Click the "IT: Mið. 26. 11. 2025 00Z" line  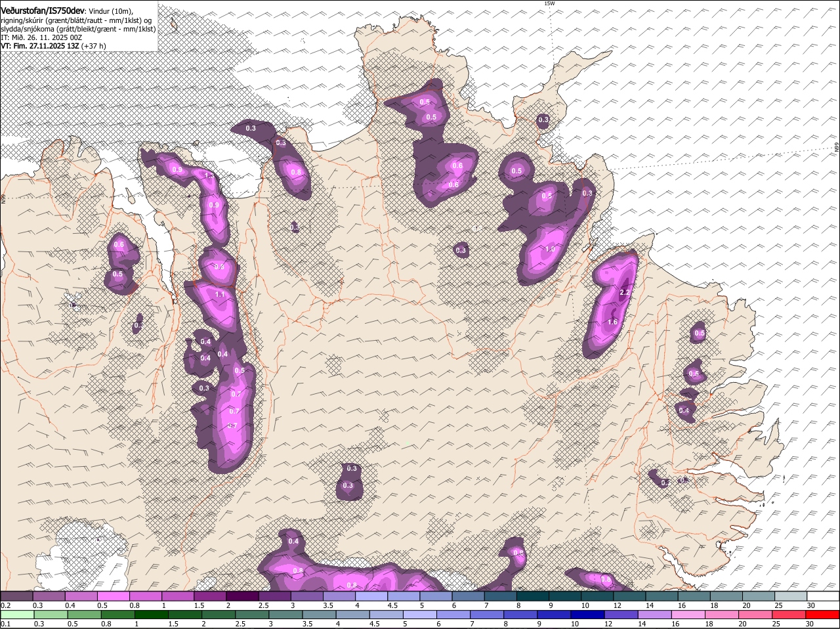tap(41, 37)
